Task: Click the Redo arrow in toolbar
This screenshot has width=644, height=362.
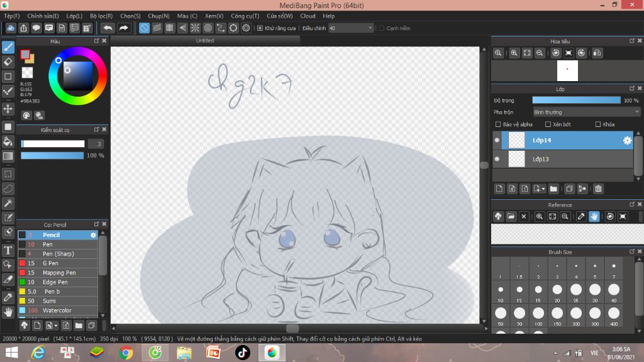Action: pyautogui.click(x=123, y=28)
